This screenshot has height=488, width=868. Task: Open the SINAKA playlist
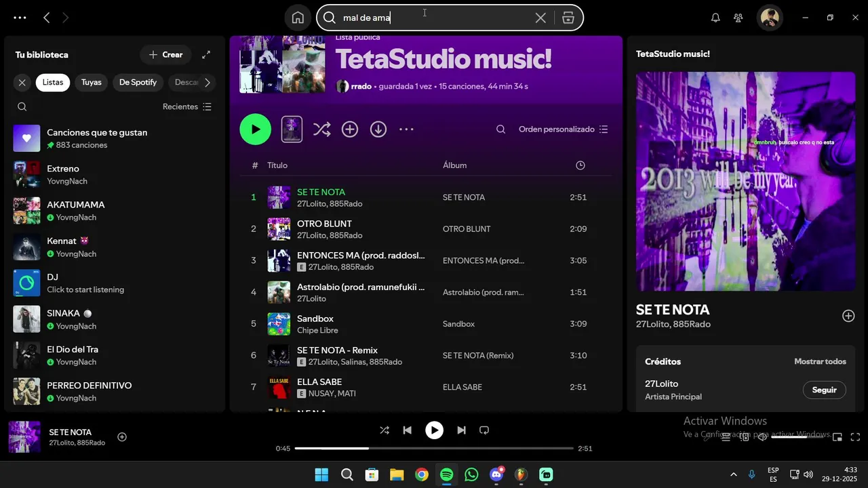click(115, 319)
